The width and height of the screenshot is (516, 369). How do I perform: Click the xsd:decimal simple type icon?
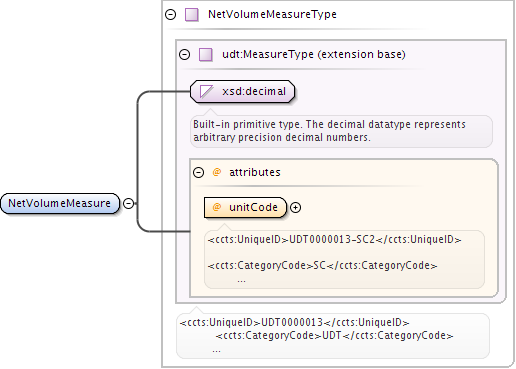pyautogui.click(x=206, y=91)
